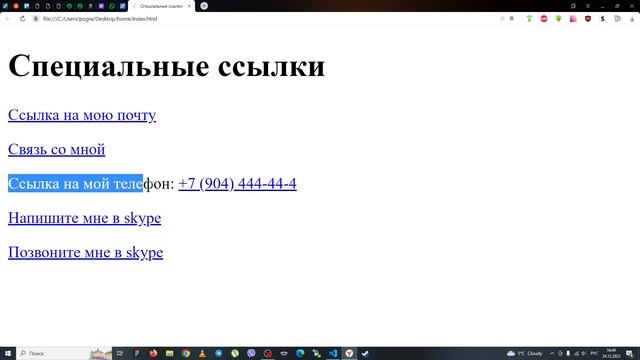This screenshot has height=360, width=640.
Task: Open the red adblock stop-sign extension
Action: [x=544, y=19]
